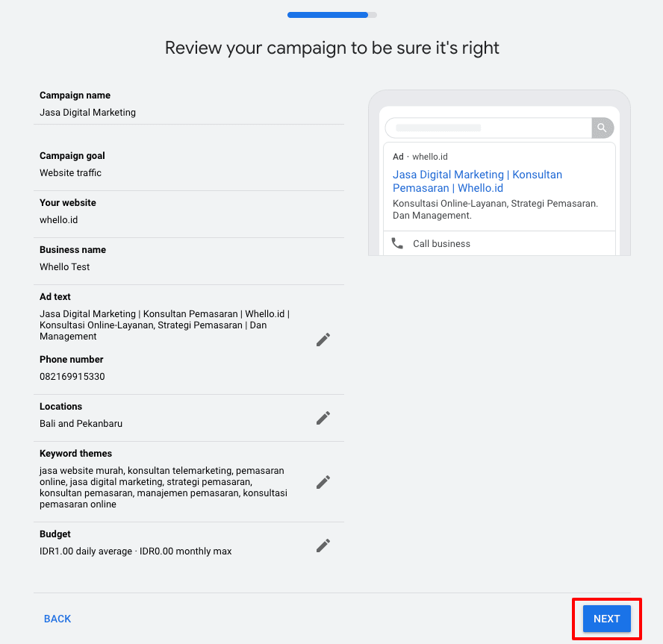This screenshot has width=663, height=644.
Task: Click the Bali and Pekanbaru location text
Action: 81,424
